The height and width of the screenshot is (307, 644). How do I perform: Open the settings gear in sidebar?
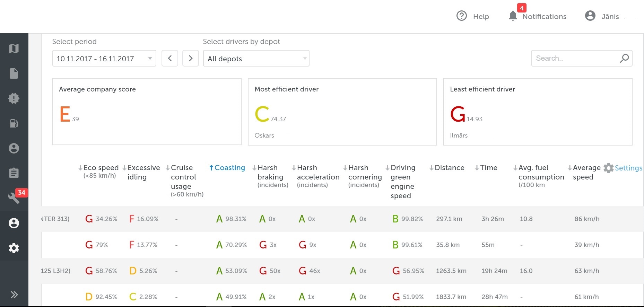[x=14, y=248]
